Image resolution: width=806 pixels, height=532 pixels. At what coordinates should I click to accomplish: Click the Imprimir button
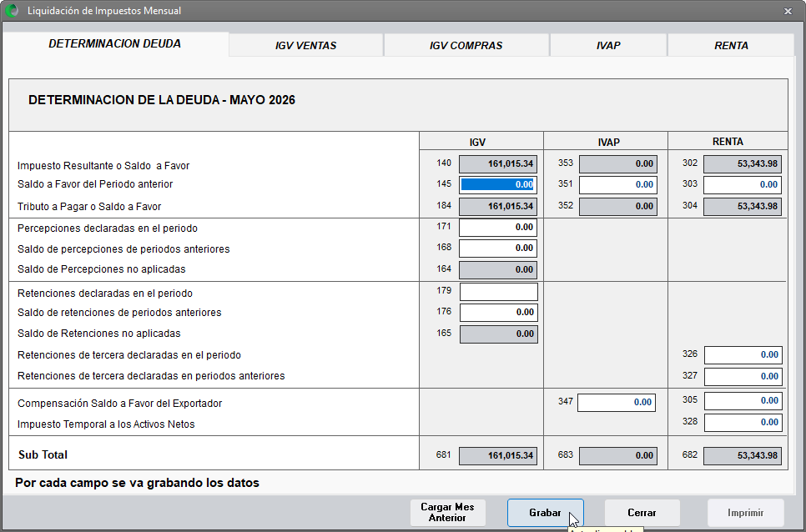(x=745, y=513)
